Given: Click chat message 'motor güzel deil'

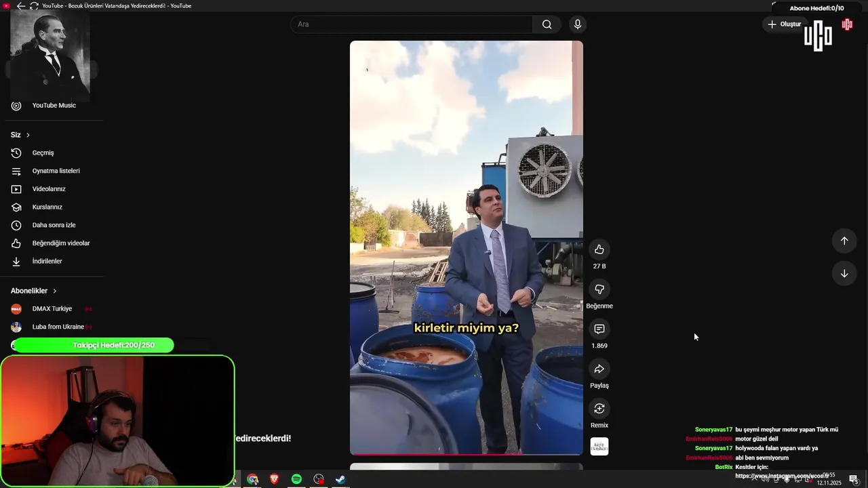Looking at the screenshot, I should 758,439.
